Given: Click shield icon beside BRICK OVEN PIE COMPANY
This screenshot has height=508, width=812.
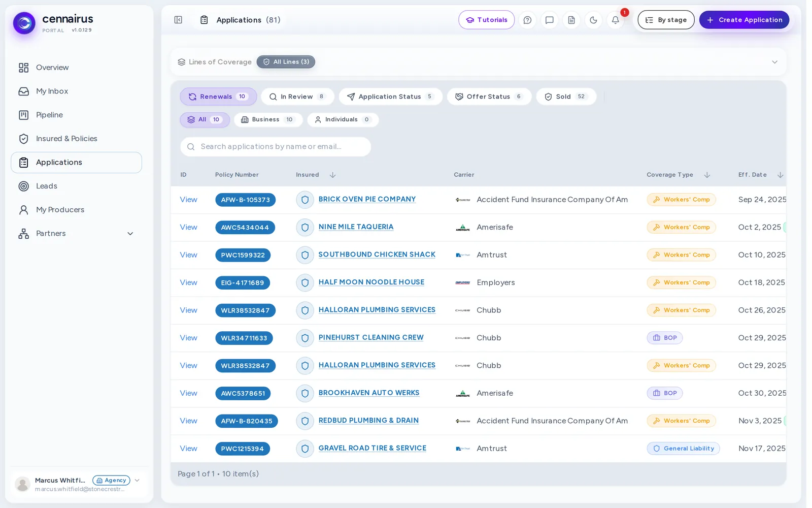Looking at the screenshot, I should (x=305, y=200).
